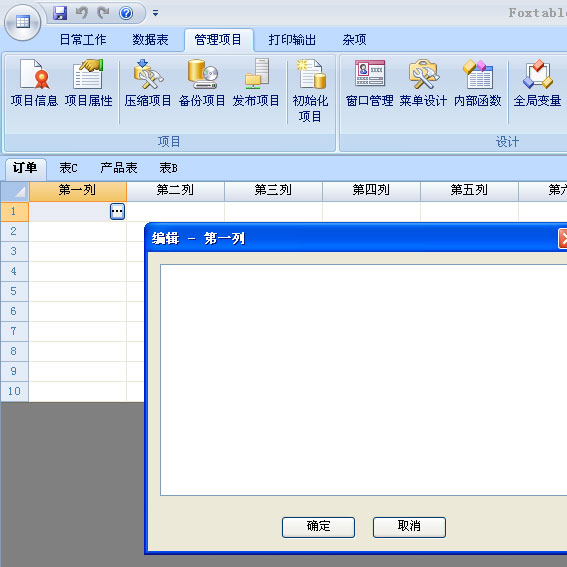
Task: Switch to the 产品表 table tab
Action: [119, 168]
